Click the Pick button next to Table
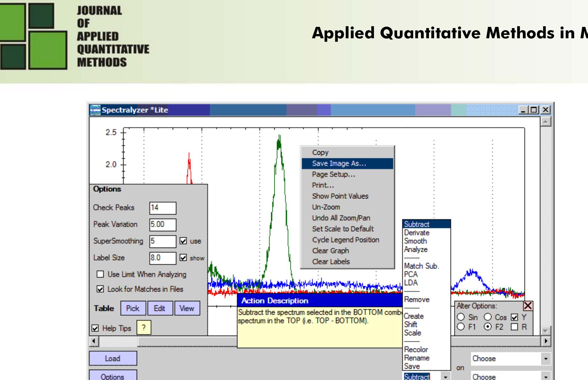This screenshot has width=588, height=380. click(x=133, y=308)
